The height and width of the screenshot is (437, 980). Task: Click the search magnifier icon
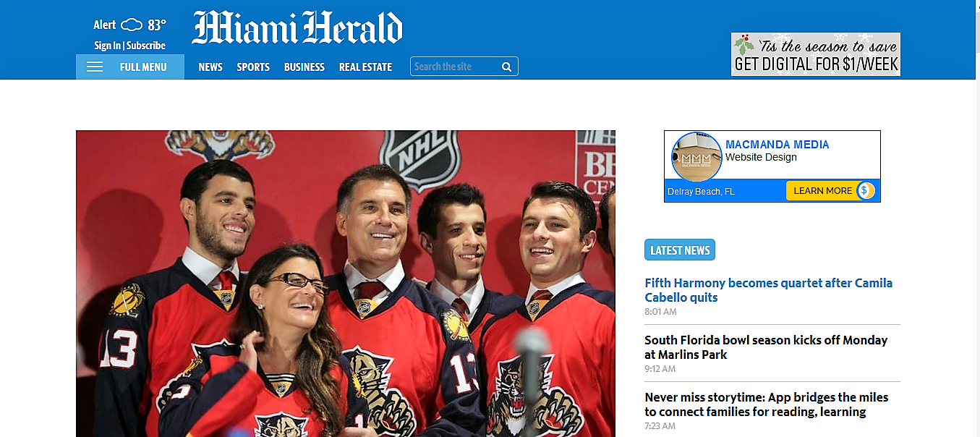click(507, 67)
